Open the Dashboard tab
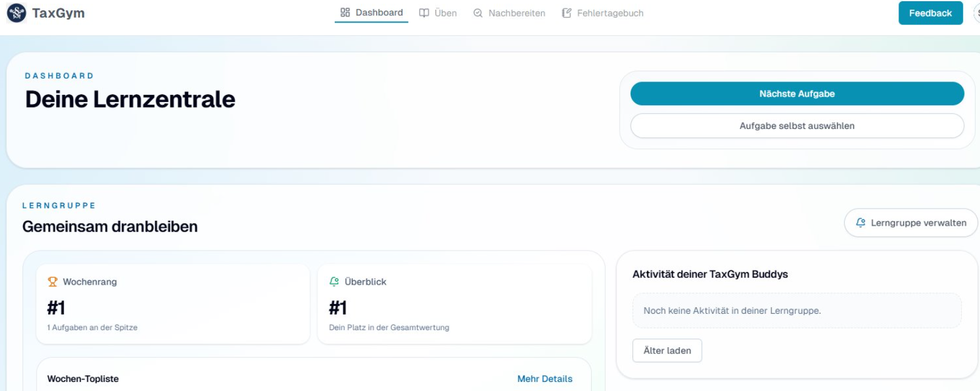 pyautogui.click(x=371, y=13)
